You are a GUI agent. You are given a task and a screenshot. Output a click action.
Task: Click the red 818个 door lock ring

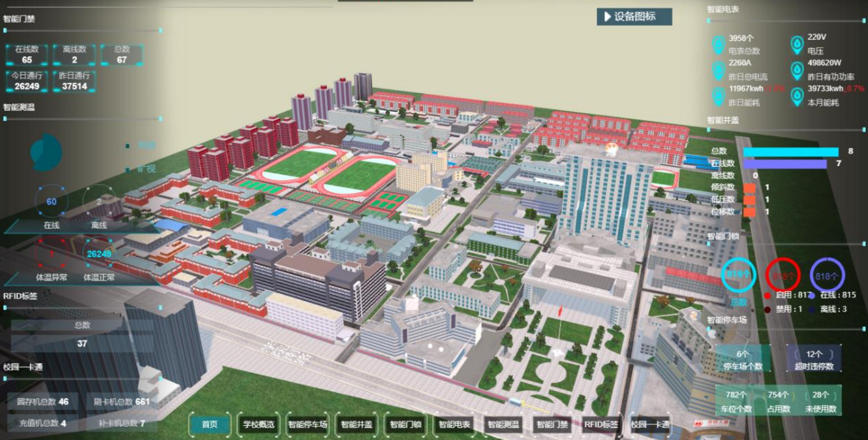(782, 275)
